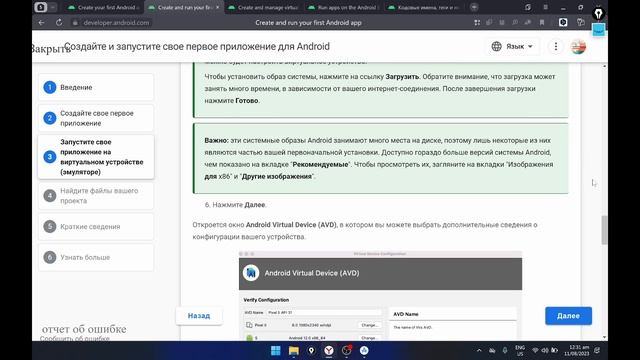Image resolution: width=640 pixels, height=360 pixels.
Task: Click the browser logo button in top-left corner
Action: pos(40,7)
